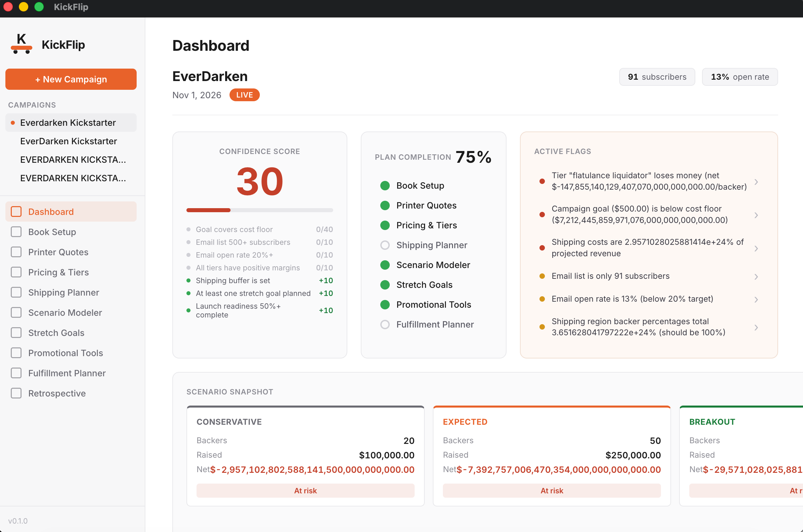The image size is (803, 532).
Task: Go to Scenario Modeler sidebar item
Action: [65, 313]
